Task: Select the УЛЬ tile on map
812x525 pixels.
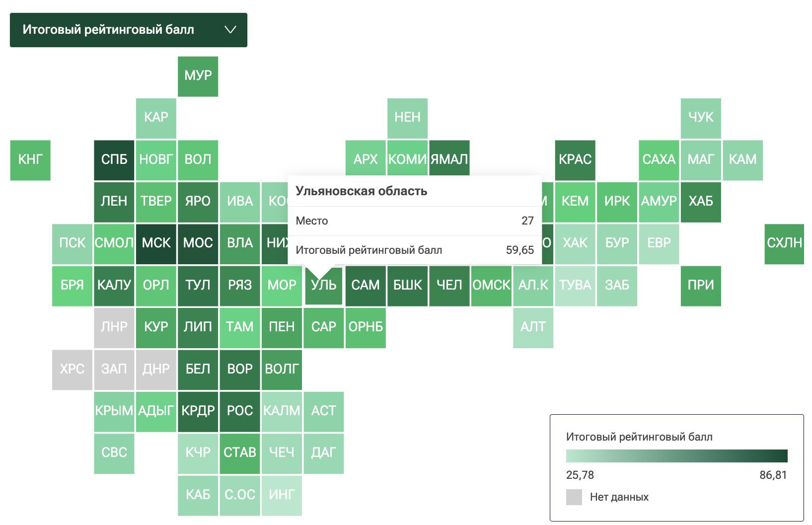Action: coord(324,288)
